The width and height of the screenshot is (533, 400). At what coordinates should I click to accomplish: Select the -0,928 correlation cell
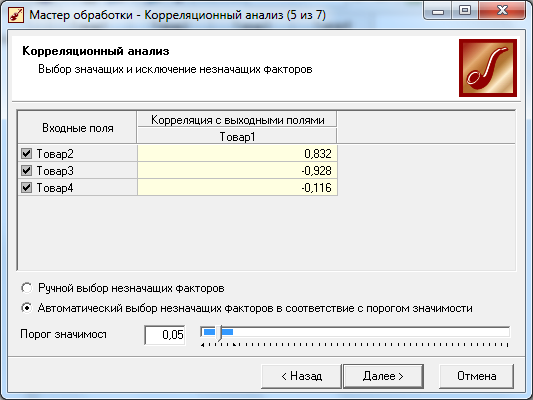(x=237, y=171)
